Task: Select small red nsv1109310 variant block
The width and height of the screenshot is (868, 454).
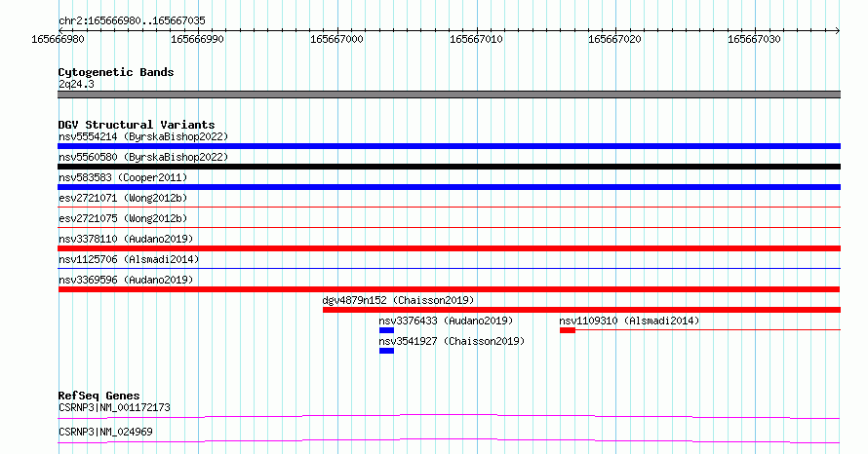Action: [568, 330]
